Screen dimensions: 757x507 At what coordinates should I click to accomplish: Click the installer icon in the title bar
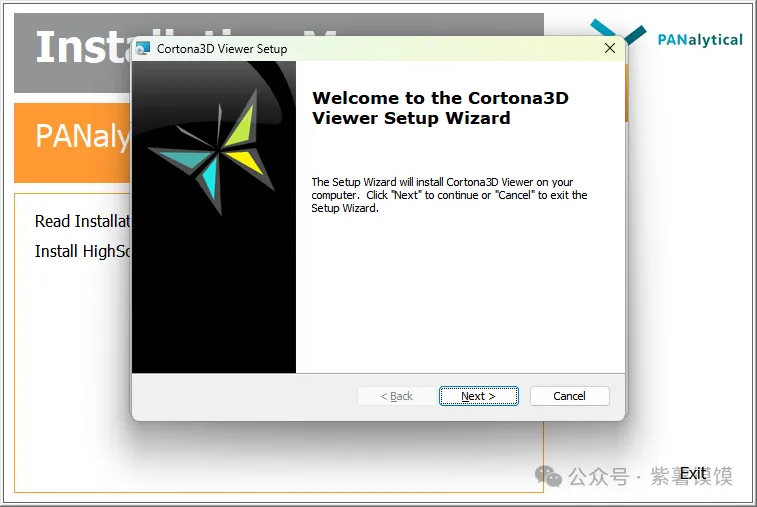coord(144,48)
